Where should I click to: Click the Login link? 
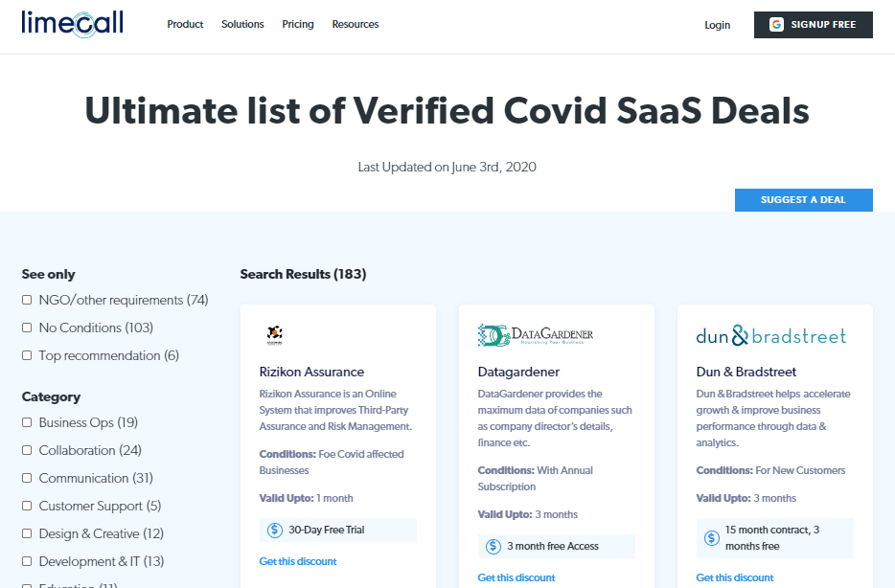pos(718,26)
